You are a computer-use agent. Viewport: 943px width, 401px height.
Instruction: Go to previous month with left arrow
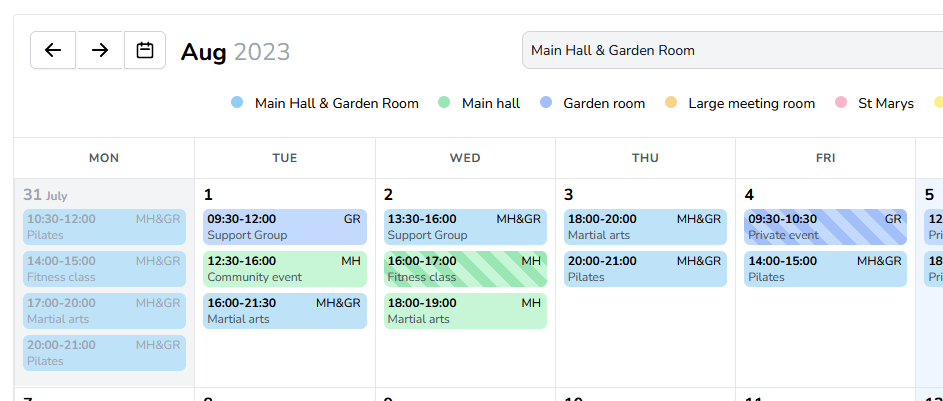pyautogui.click(x=53, y=50)
